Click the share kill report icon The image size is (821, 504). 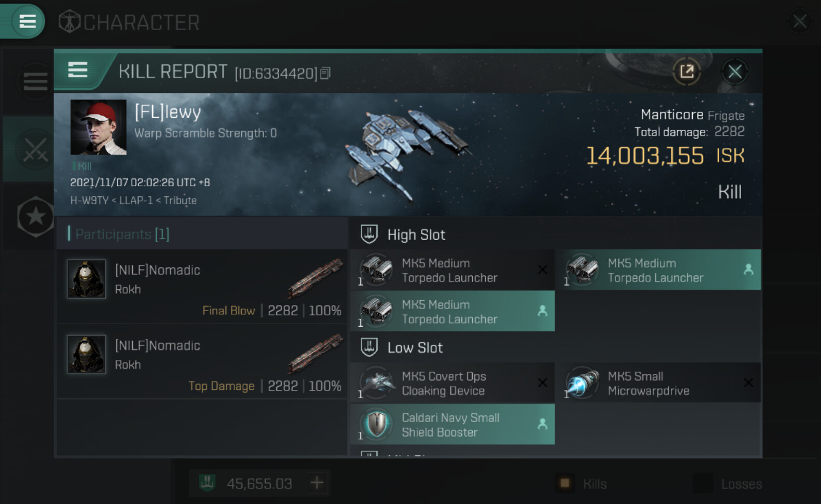[x=687, y=71]
